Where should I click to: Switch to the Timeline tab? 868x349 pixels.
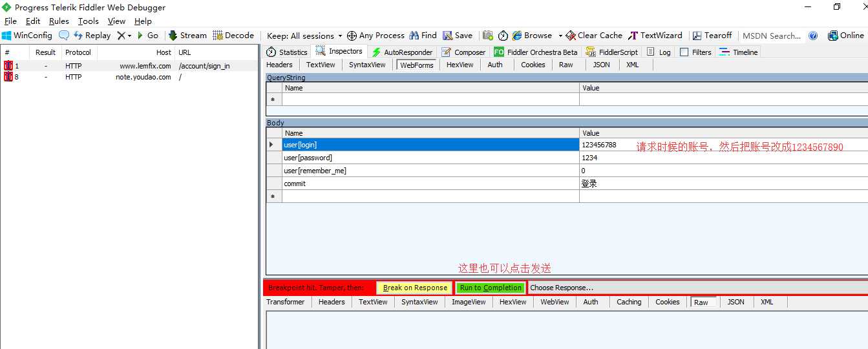click(739, 52)
